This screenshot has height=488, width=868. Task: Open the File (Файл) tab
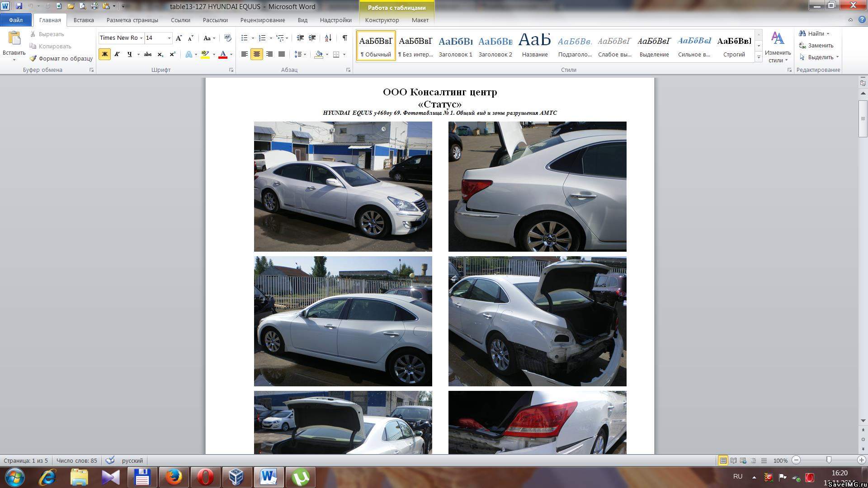point(16,20)
